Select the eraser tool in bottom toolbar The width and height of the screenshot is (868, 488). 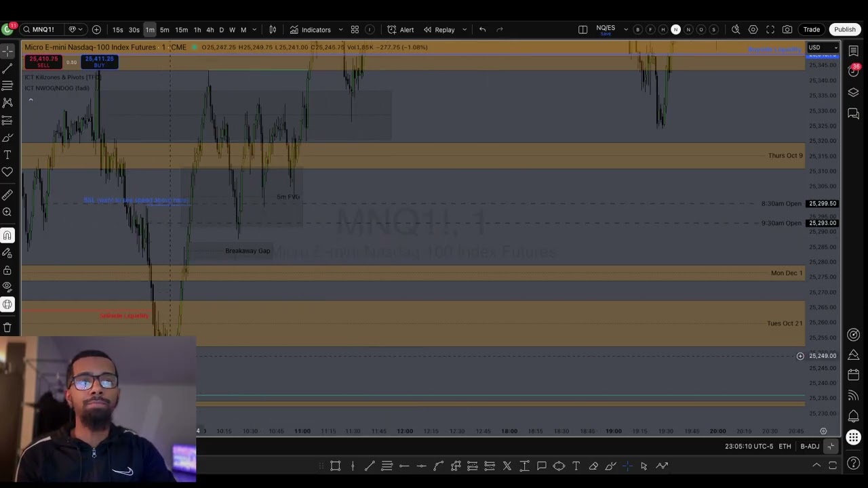pos(593,466)
